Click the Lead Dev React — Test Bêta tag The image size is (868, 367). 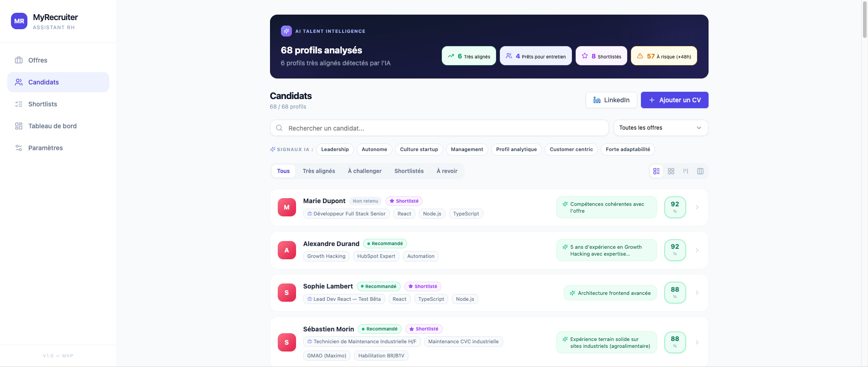click(344, 299)
